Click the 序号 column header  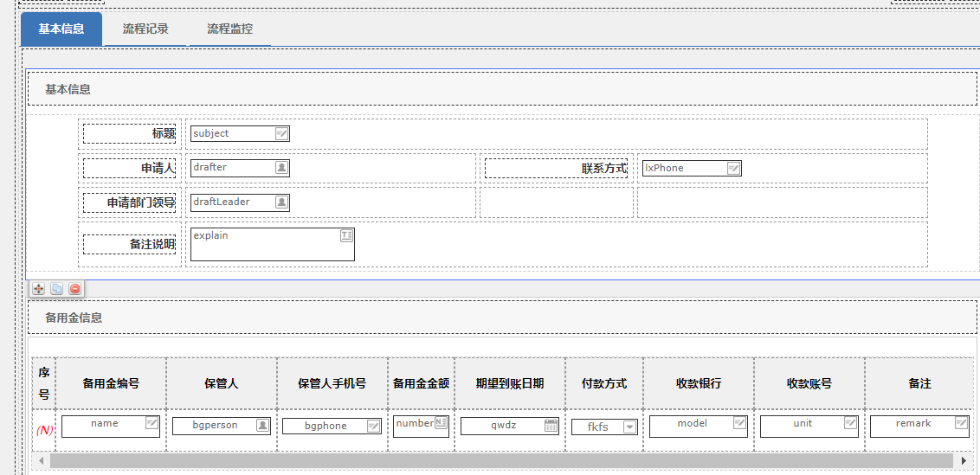pyautogui.click(x=44, y=384)
